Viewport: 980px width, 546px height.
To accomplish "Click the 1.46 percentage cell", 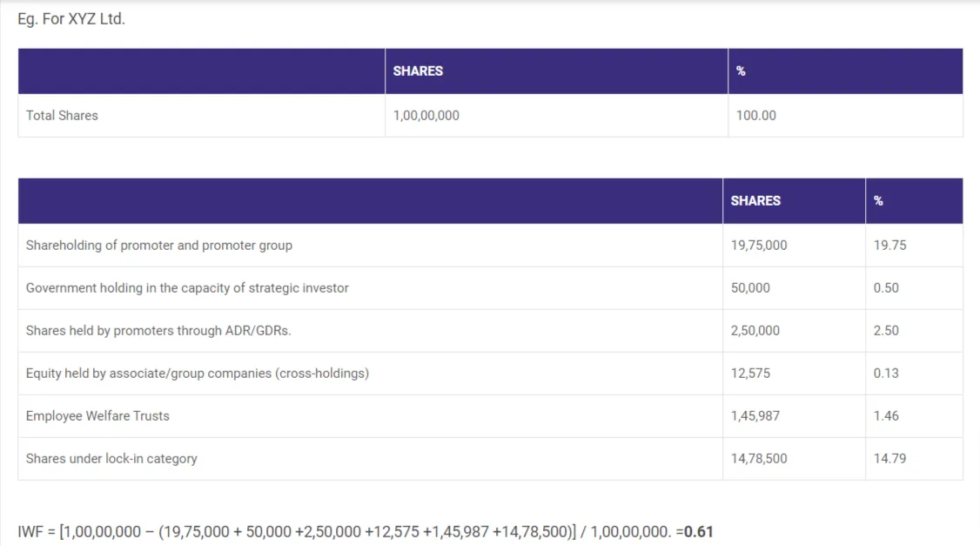I will coord(886,416).
